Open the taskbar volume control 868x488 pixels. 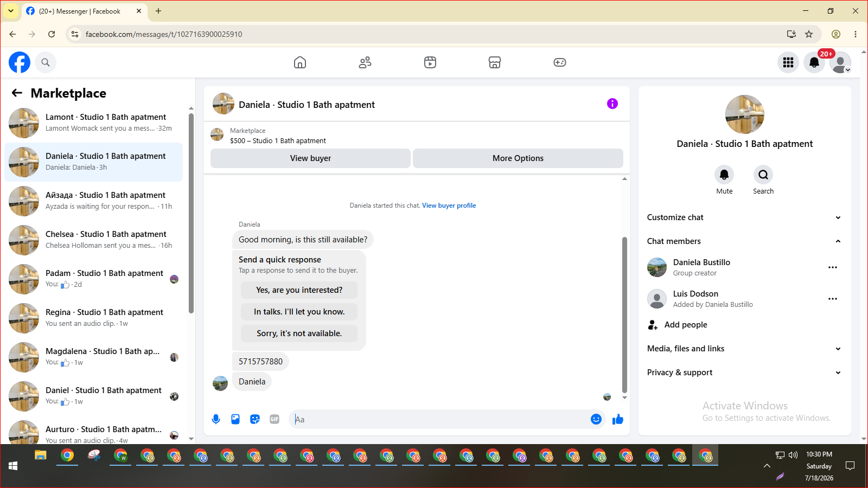[793, 455]
